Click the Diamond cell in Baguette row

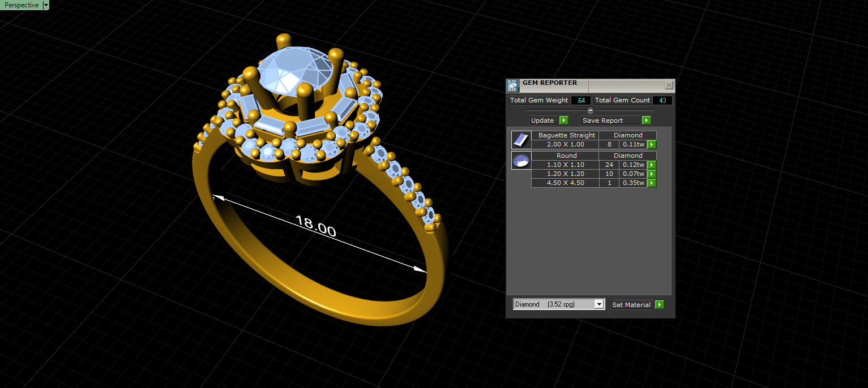[628, 135]
